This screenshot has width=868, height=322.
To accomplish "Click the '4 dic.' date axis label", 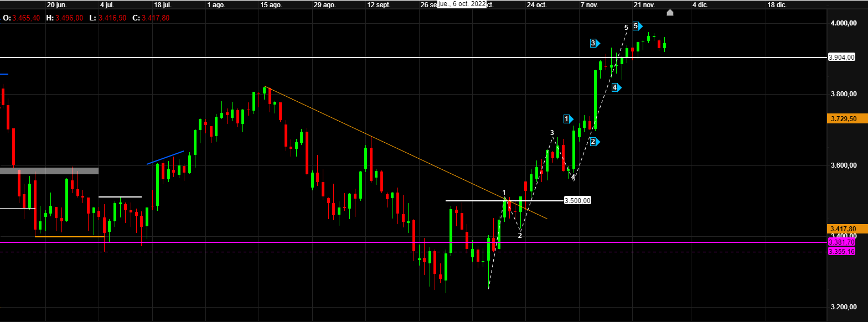I will pos(700,4).
